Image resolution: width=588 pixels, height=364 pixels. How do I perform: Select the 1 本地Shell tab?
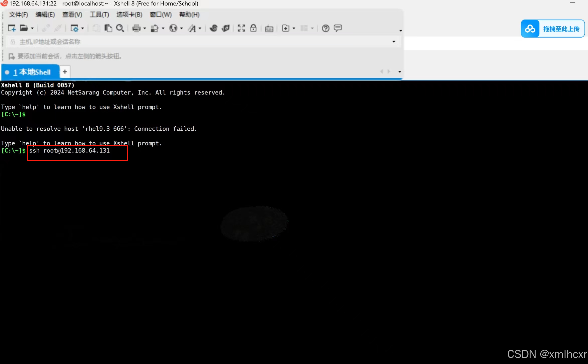coord(32,72)
